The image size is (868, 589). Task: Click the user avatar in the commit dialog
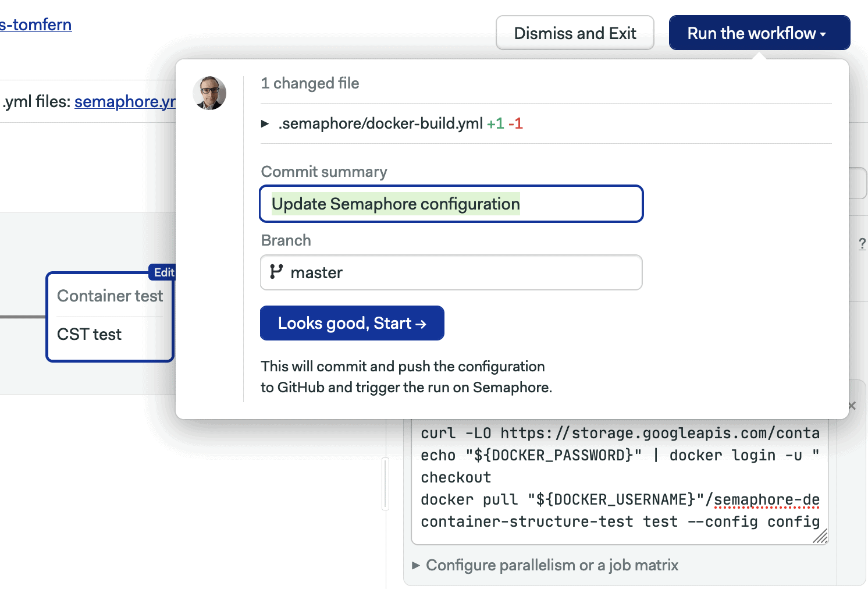[209, 93]
